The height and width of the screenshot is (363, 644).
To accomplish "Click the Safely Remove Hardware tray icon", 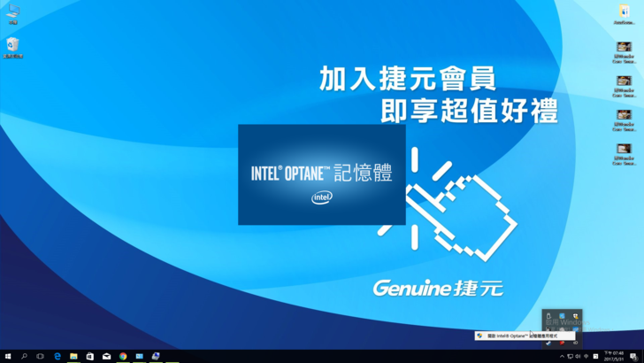I will coord(548,316).
